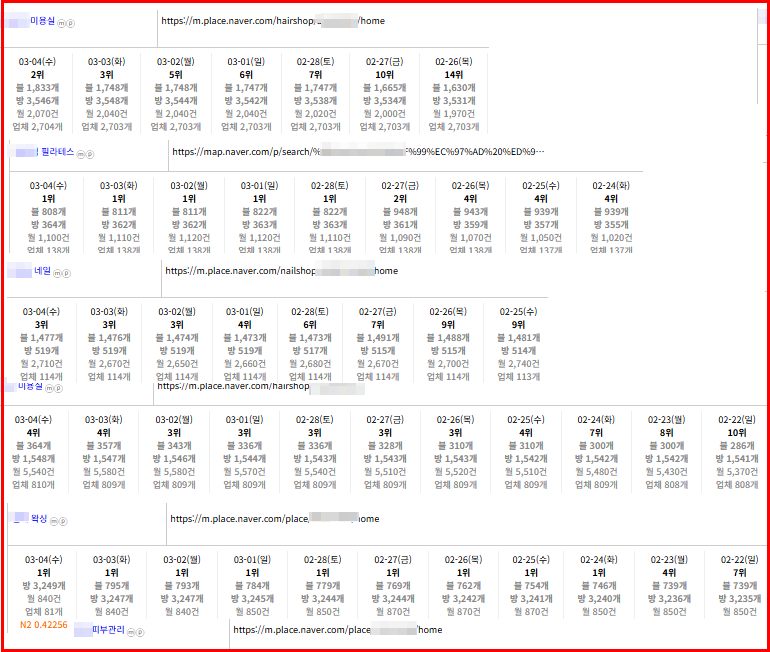The width and height of the screenshot is (770, 652).
Task: Click the 'p' icon beside the top 미용실 keyword
Action: pos(71,22)
